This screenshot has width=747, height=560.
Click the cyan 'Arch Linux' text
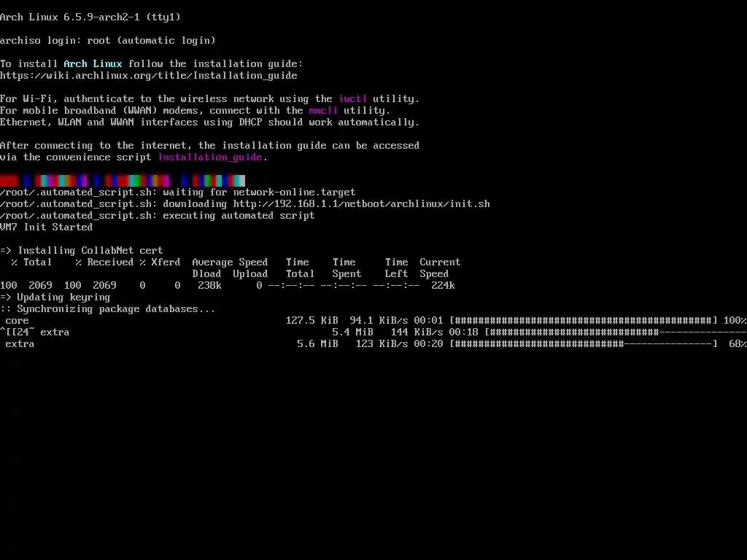(x=93, y=63)
